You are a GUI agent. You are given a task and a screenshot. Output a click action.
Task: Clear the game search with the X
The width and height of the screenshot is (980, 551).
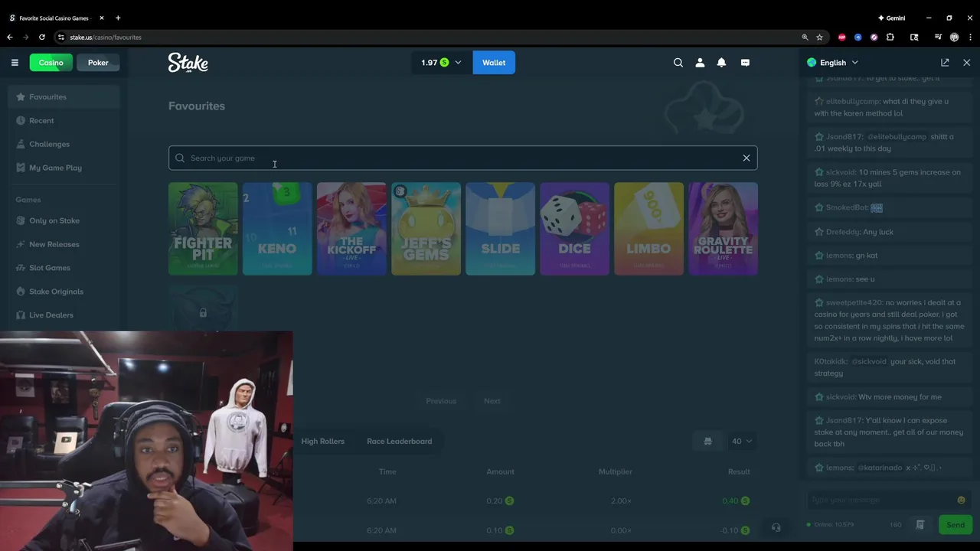click(746, 158)
